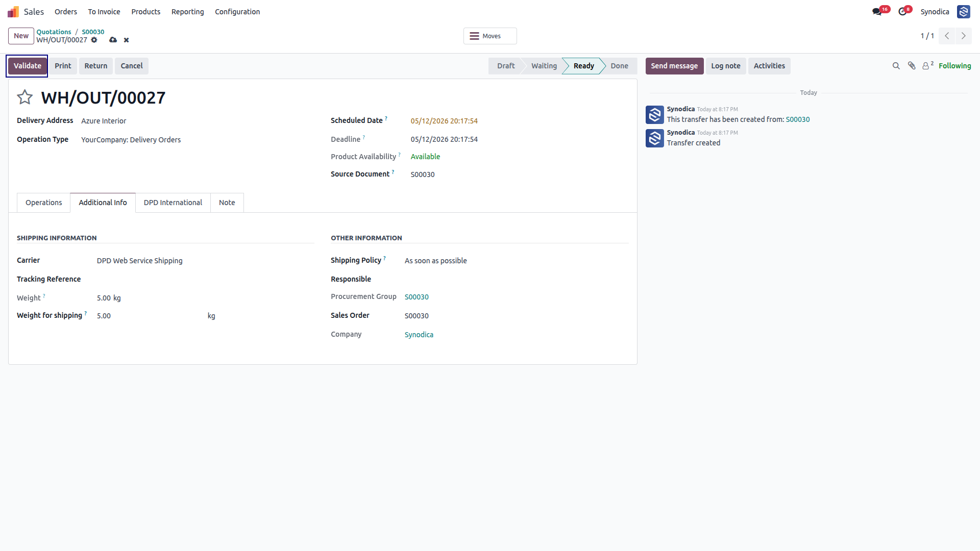Click the Return button
Viewport: 980px width, 551px height.
tap(96, 66)
